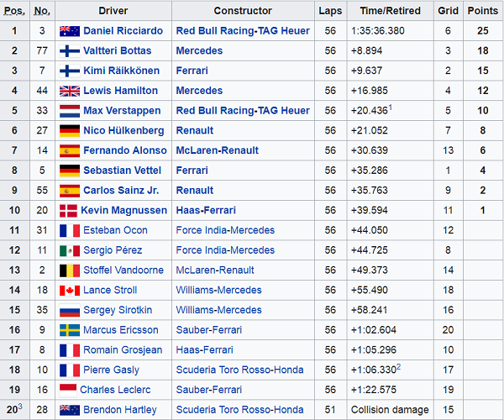Follow the Sergio Pérez link
The width and height of the screenshot is (504, 420).
[113, 250]
